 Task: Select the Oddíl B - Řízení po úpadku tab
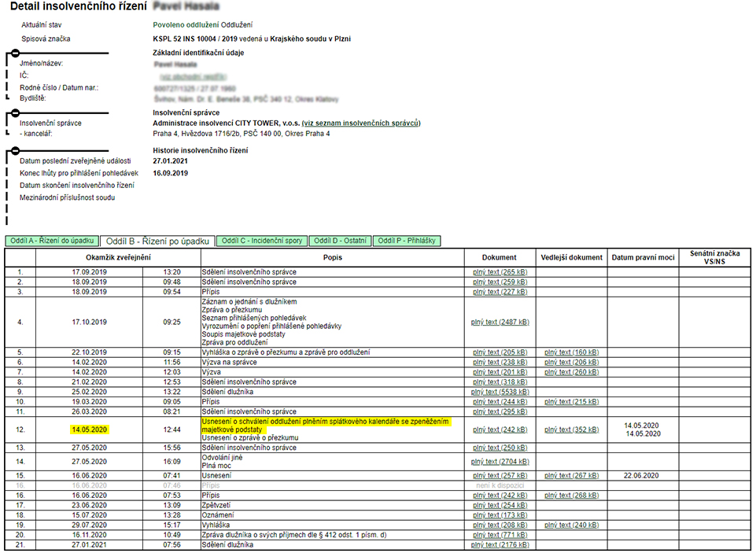point(157,241)
